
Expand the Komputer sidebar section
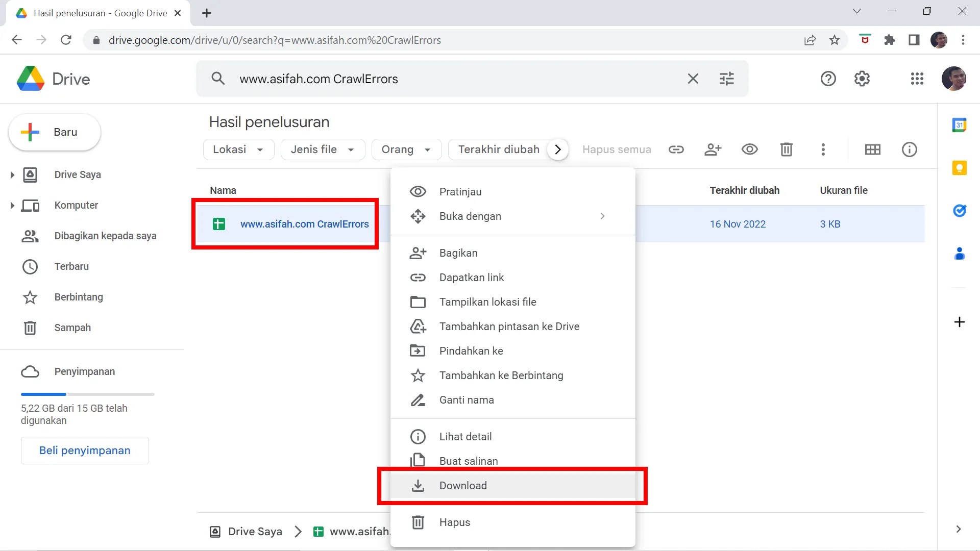pos(12,205)
